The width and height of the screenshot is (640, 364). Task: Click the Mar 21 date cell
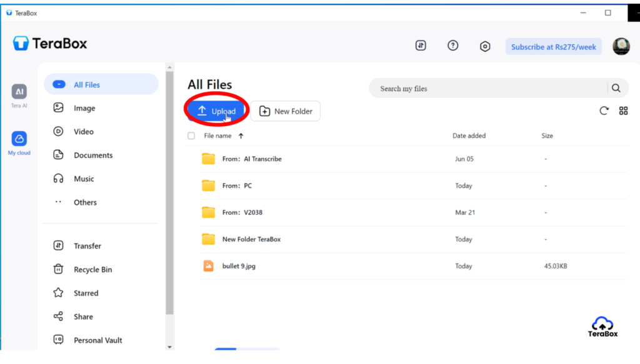pos(465,212)
